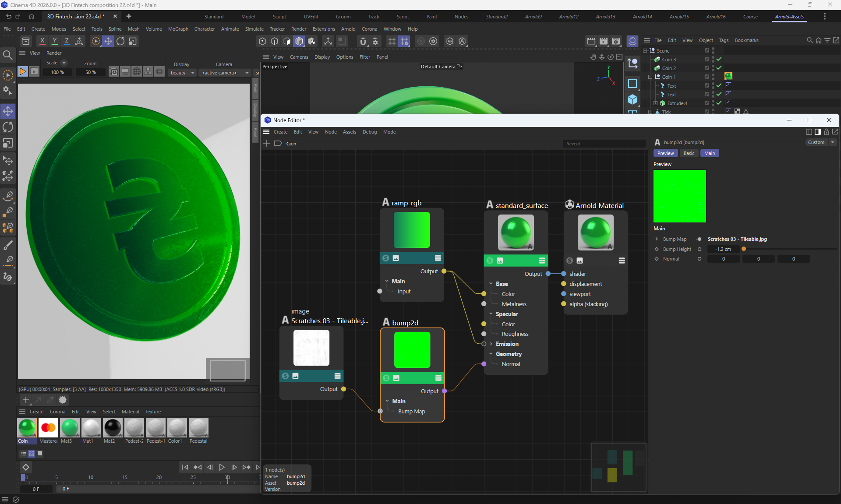Click the Record keyframe diamond icon

[x=26, y=467]
